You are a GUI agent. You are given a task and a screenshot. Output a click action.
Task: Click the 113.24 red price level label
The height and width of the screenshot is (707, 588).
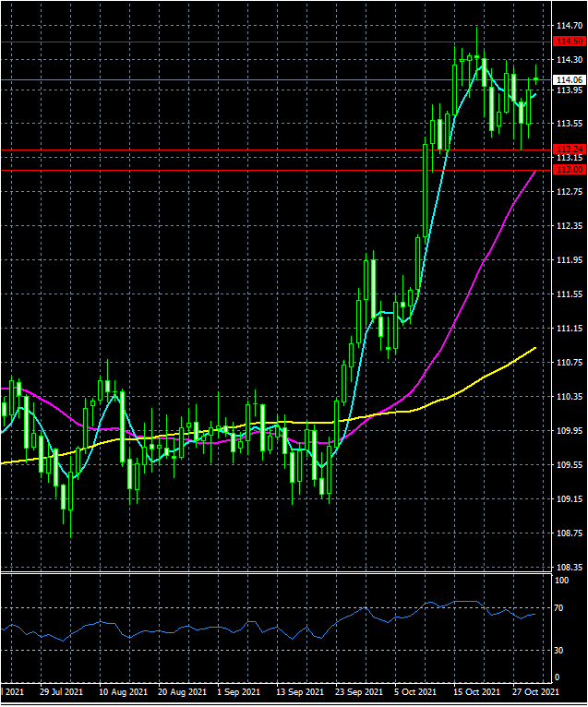[x=570, y=150]
